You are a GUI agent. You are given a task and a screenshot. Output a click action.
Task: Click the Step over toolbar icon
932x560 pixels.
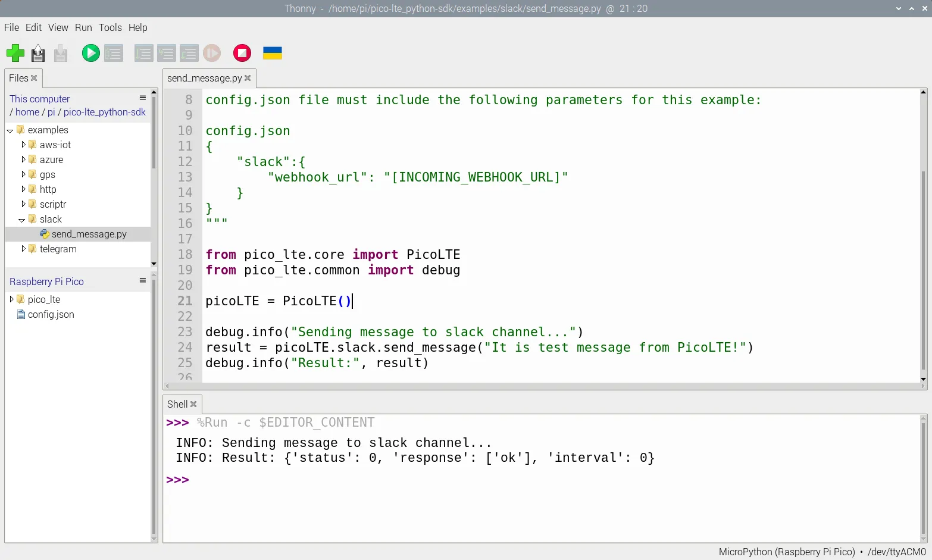(x=143, y=53)
